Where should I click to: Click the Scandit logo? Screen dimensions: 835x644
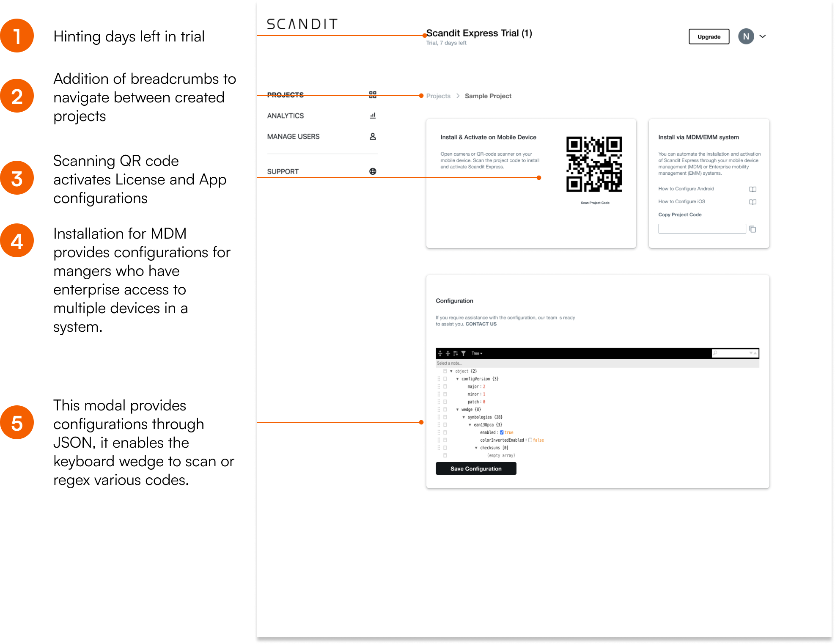point(302,24)
